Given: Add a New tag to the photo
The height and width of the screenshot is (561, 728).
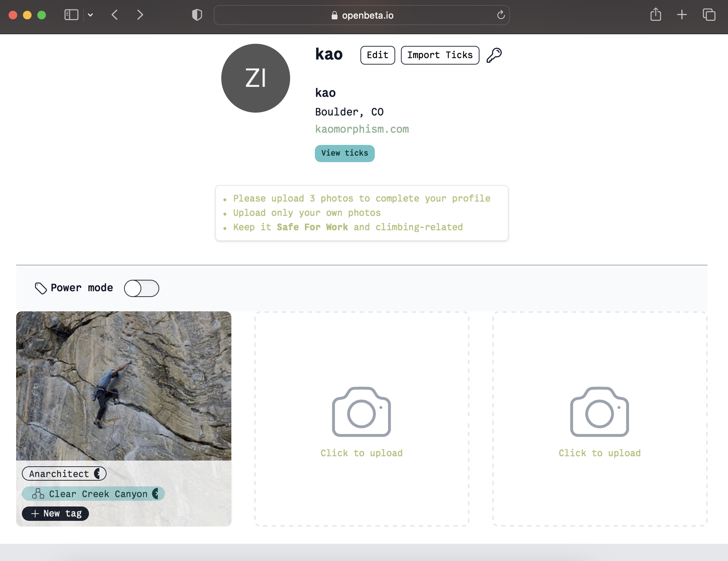Looking at the screenshot, I should (x=55, y=513).
